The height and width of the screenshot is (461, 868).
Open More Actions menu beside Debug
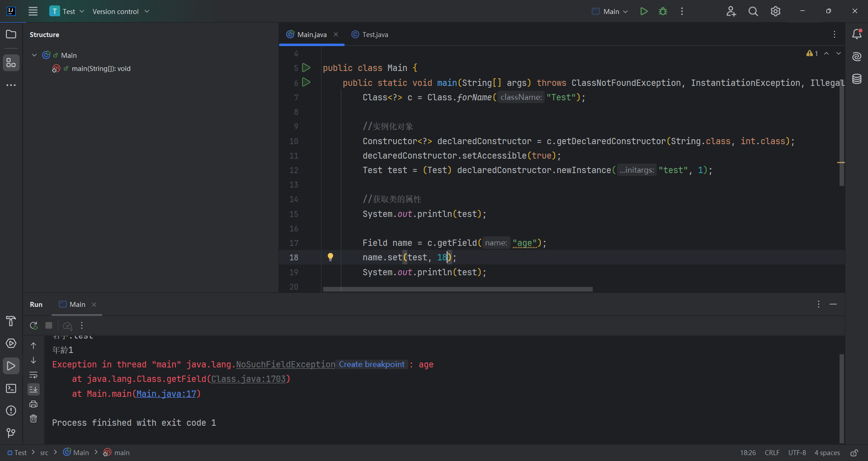point(682,11)
